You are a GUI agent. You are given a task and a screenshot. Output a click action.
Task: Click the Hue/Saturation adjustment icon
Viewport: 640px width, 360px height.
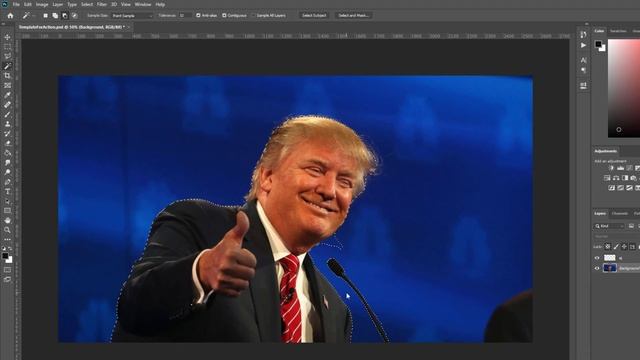[x=607, y=178]
